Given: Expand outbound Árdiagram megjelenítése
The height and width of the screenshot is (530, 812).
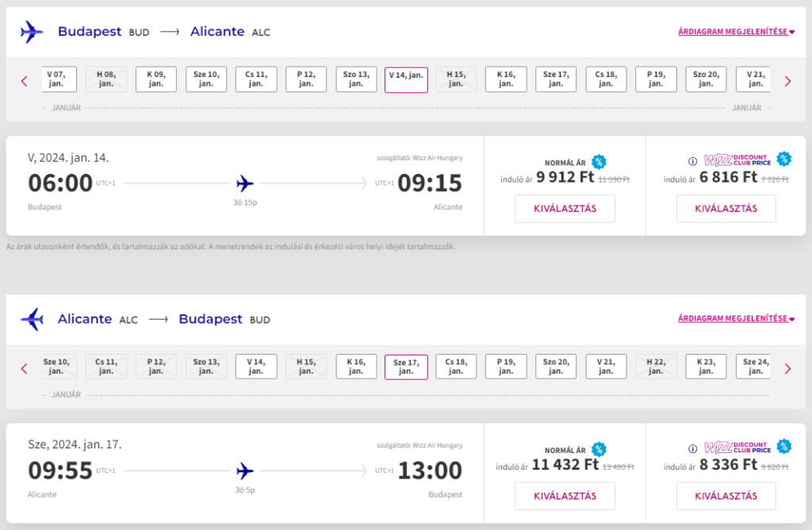Looking at the screenshot, I should click(x=736, y=32).
